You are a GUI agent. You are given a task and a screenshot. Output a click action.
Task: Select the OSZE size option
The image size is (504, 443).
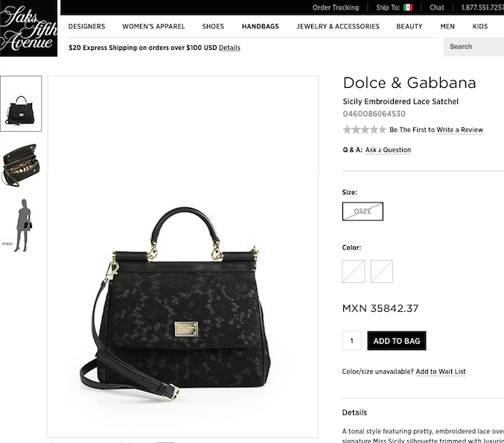[x=363, y=211]
